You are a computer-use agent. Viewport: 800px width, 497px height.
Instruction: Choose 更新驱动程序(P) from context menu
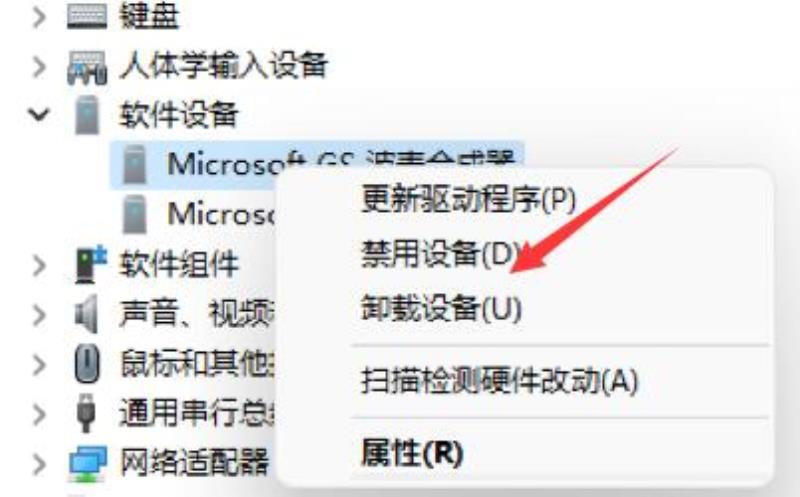point(468,199)
